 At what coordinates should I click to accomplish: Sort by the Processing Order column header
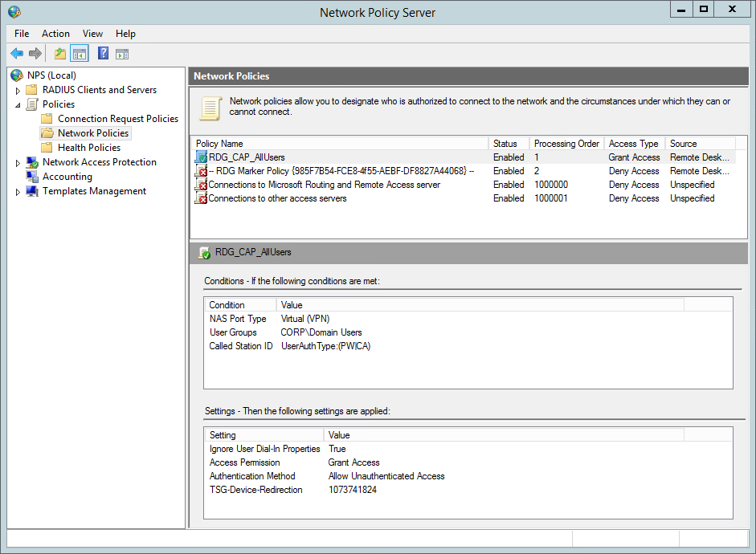point(566,144)
